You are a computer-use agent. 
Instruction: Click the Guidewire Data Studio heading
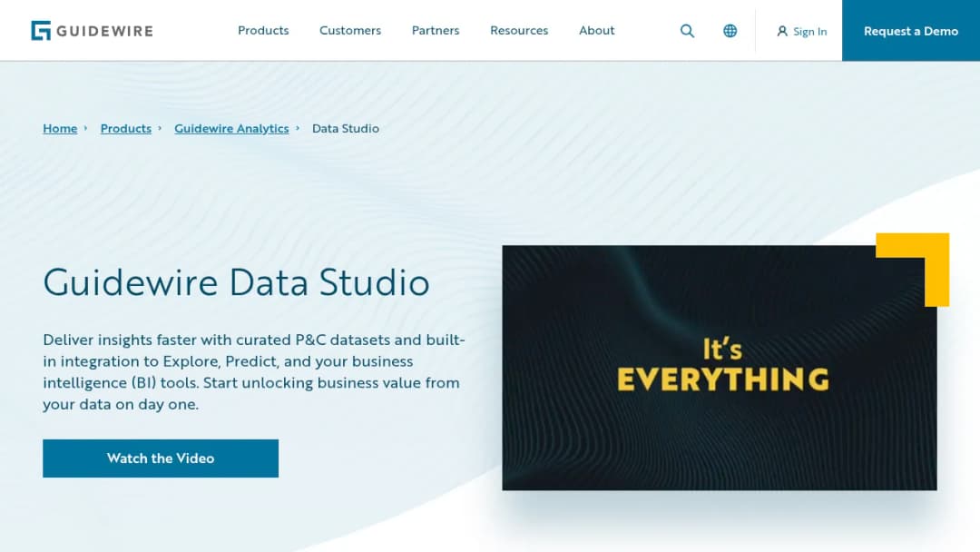click(236, 282)
